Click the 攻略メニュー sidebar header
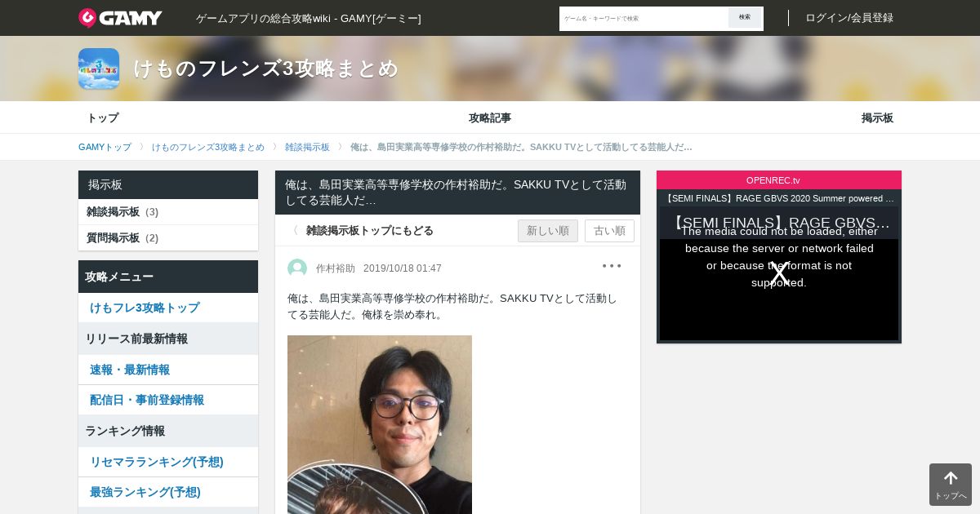This screenshot has height=514, width=980. tap(168, 277)
